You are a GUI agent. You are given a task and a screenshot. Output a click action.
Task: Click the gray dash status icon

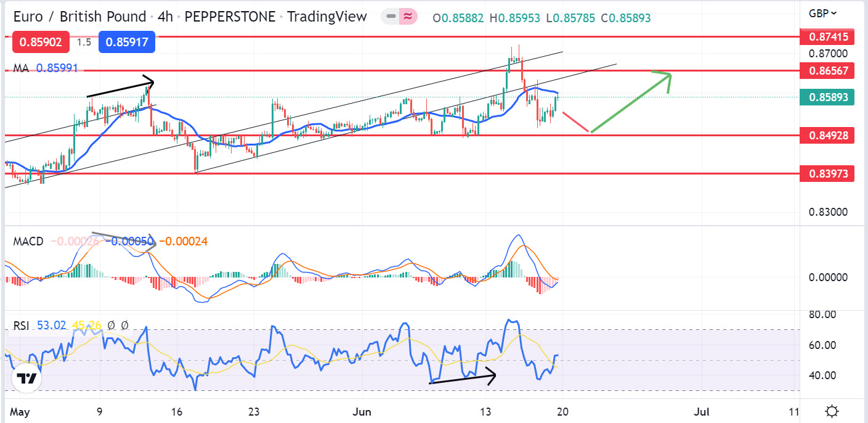click(x=390, y=17)
